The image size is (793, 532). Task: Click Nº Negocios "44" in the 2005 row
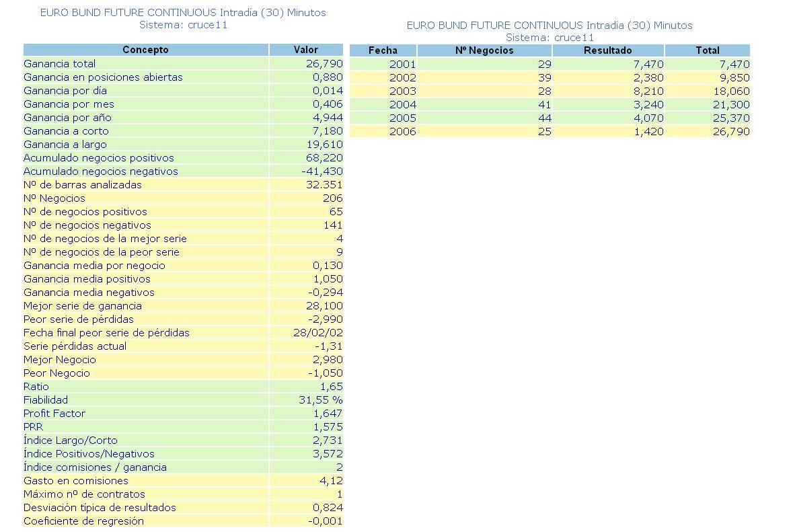coord(545,118)
